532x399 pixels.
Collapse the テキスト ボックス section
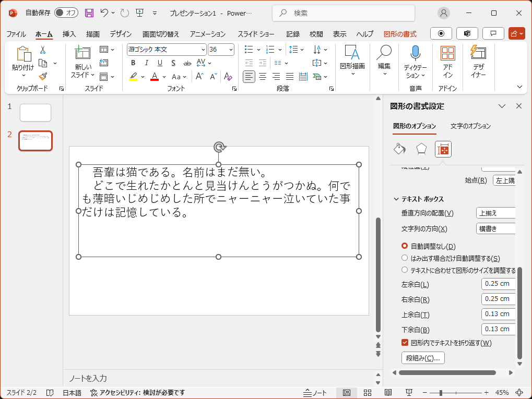pos(396,199)
